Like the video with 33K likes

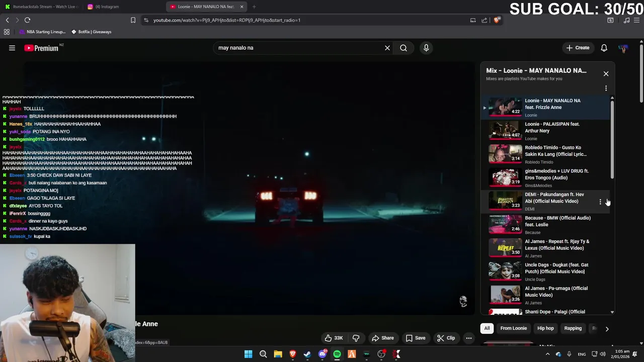pos(334,338)
